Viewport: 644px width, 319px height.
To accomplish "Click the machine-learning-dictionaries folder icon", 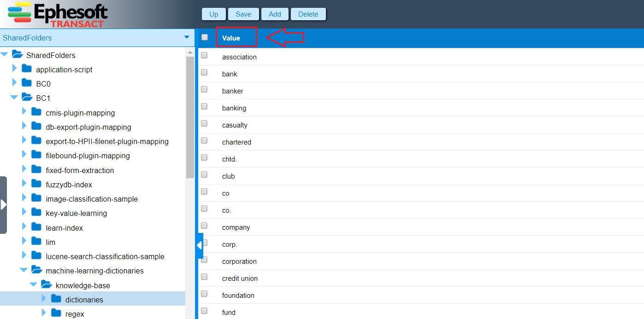I will tap(36, 270).
